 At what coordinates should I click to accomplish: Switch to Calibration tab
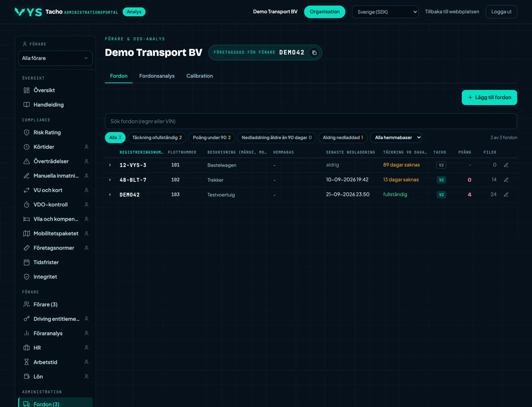199,76
